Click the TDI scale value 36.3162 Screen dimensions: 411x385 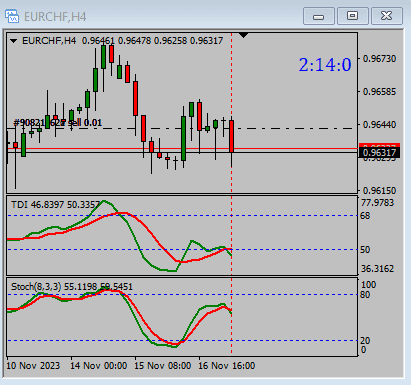tap(377, 269)
